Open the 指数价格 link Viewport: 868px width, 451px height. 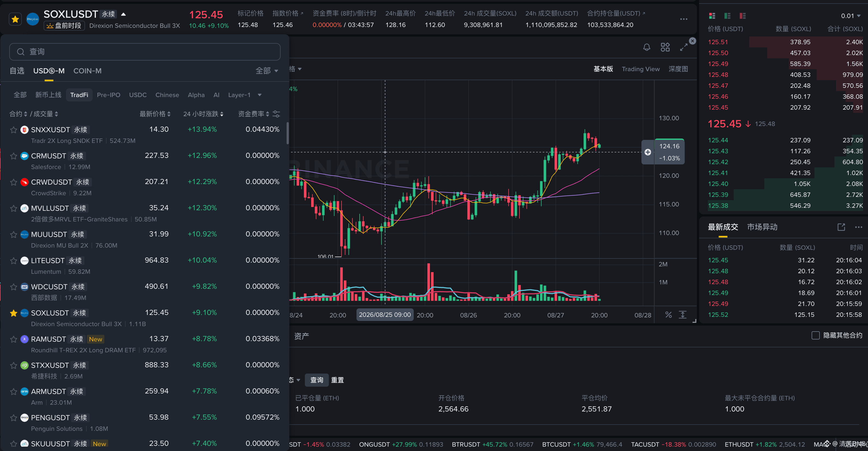(x=288, y=13)
